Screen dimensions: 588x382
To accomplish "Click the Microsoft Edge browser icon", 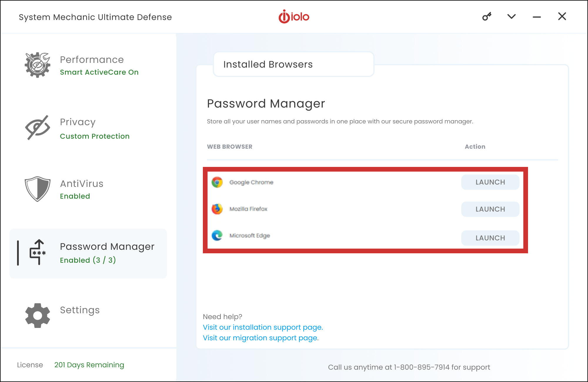I will click(217, 235).
